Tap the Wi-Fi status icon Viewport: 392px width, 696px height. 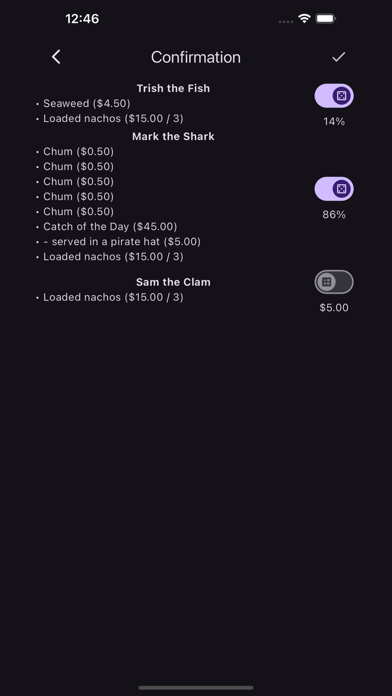pos(304,19)
